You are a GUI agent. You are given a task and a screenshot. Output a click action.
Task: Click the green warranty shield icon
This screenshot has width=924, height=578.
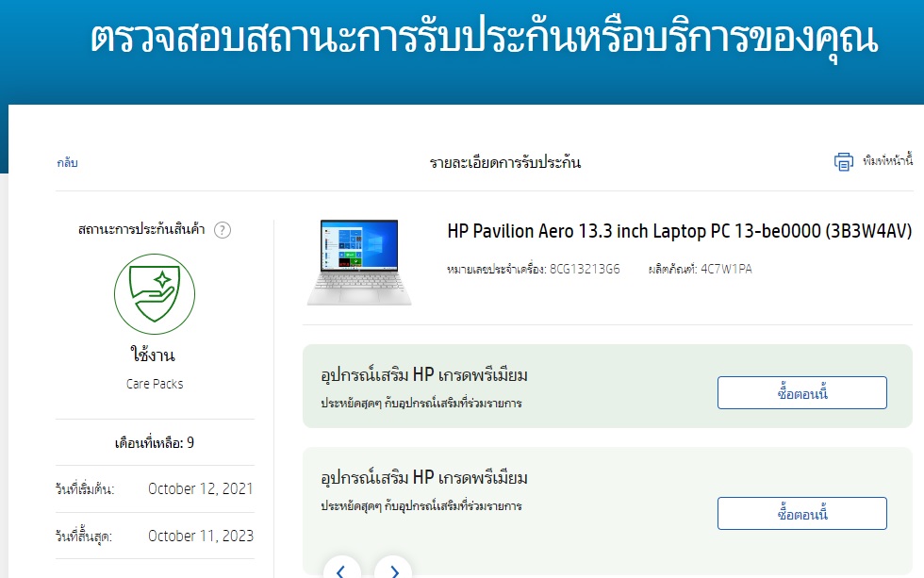point(155,294)
